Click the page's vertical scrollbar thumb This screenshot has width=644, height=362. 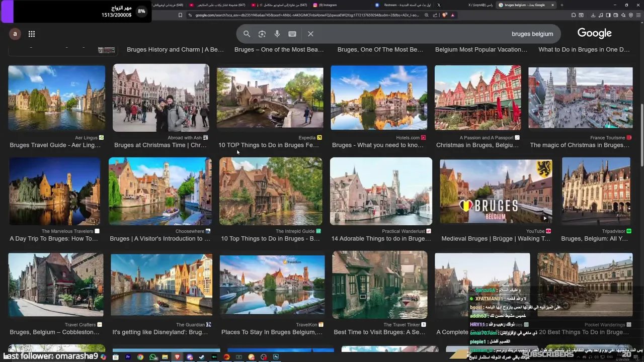tap(641, 136)
